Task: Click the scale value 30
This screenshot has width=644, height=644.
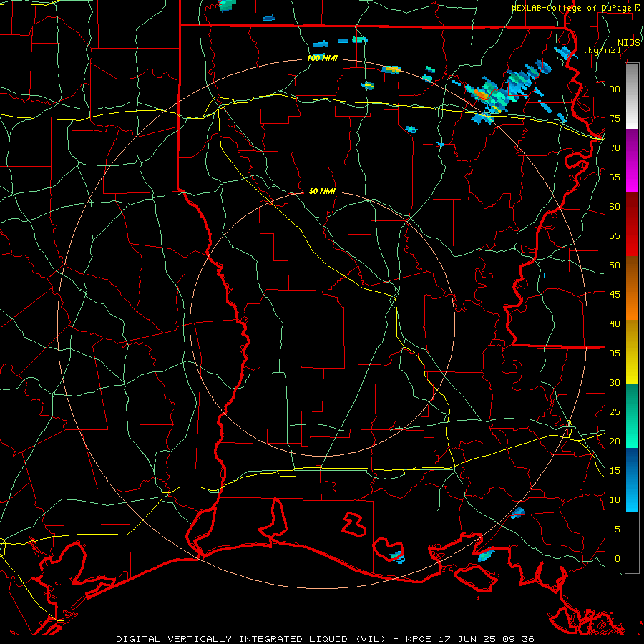Action: [615, 382]
